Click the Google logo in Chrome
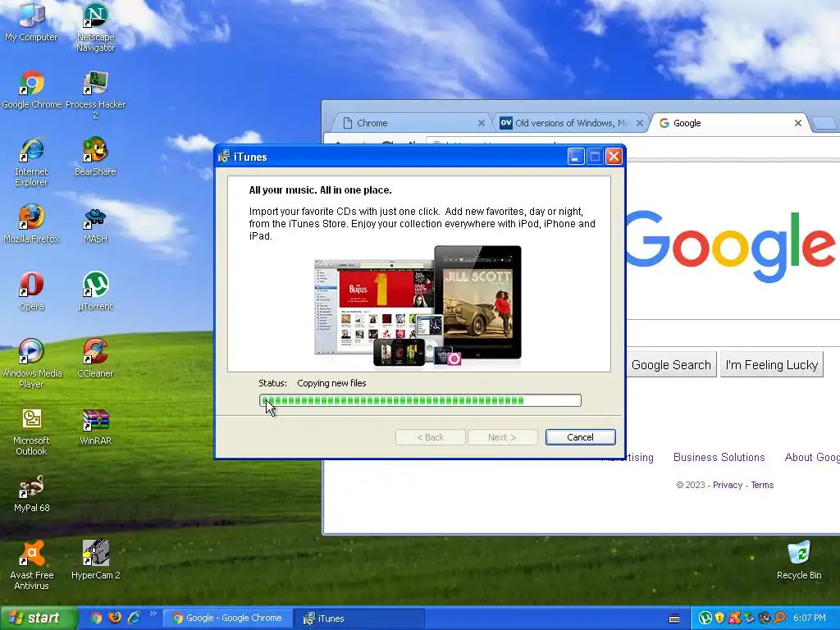Image resolution: width=840 pixels, height=630 pixels. (x=731, y=245)
